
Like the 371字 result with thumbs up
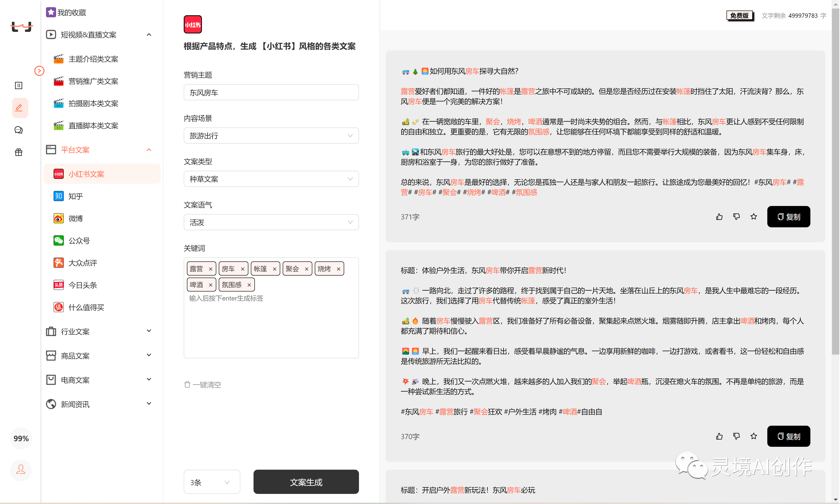[719, 217]
